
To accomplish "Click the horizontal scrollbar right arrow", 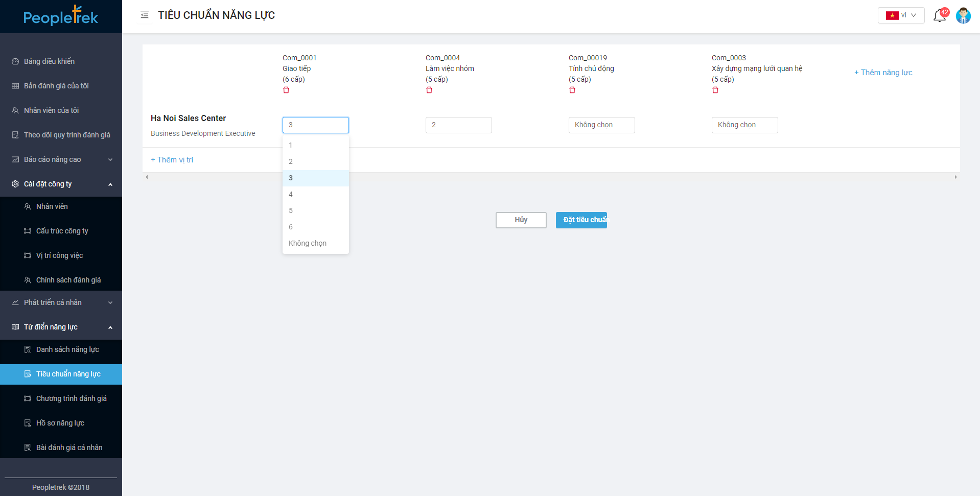I will (955, 177).
